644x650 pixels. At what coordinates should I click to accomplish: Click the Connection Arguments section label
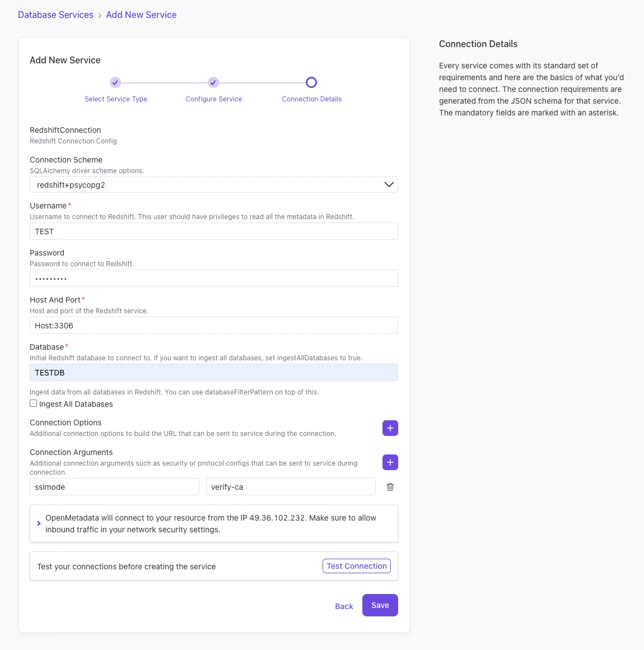point(71,452)
